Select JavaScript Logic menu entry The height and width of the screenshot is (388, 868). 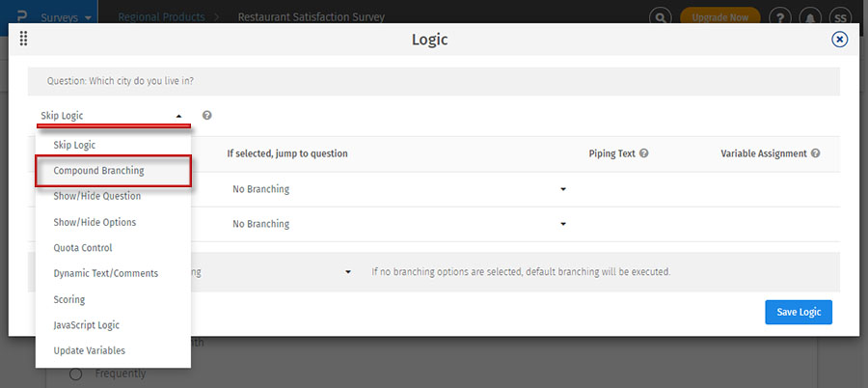[87, 325]
